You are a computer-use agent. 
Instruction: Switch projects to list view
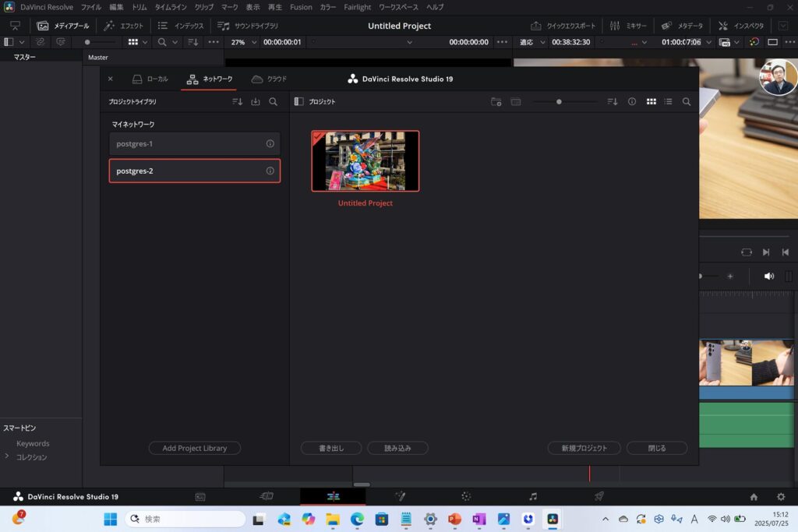tap(668, 102)
